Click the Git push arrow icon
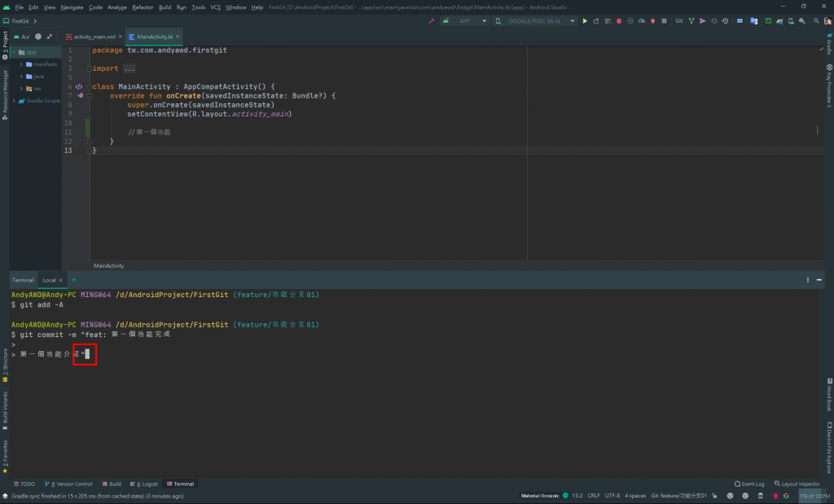Screen dimensions: 834x504 pyautogui.click(x=703, y=21)
